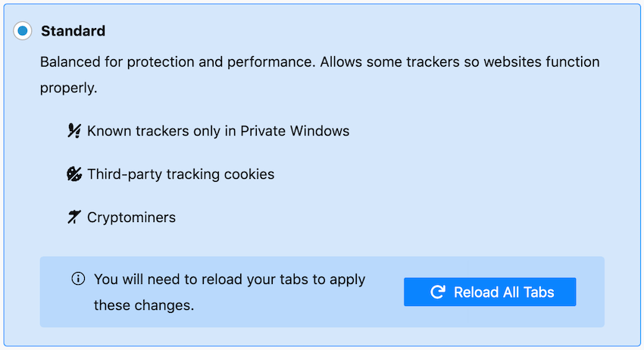Click the info icon in reload notice
The image size is (644, 350).
77,279
